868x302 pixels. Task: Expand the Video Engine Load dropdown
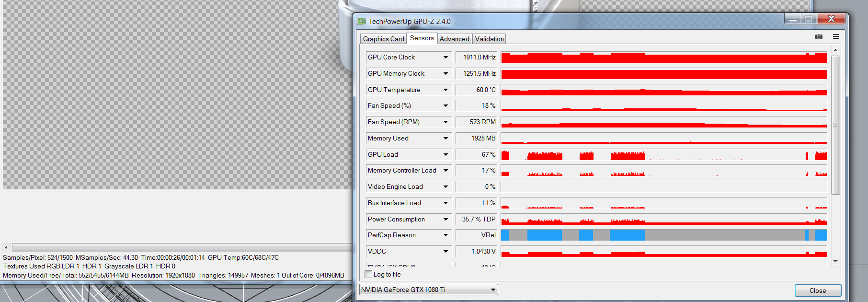tap(445, 186)
